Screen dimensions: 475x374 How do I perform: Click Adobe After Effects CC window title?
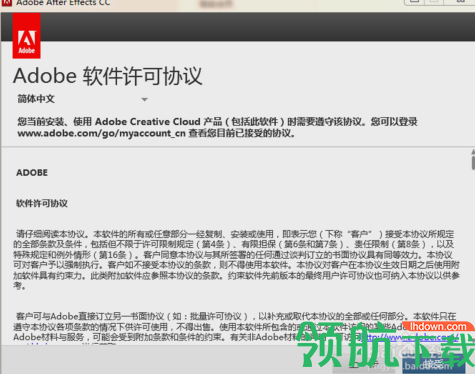(63, 3)
